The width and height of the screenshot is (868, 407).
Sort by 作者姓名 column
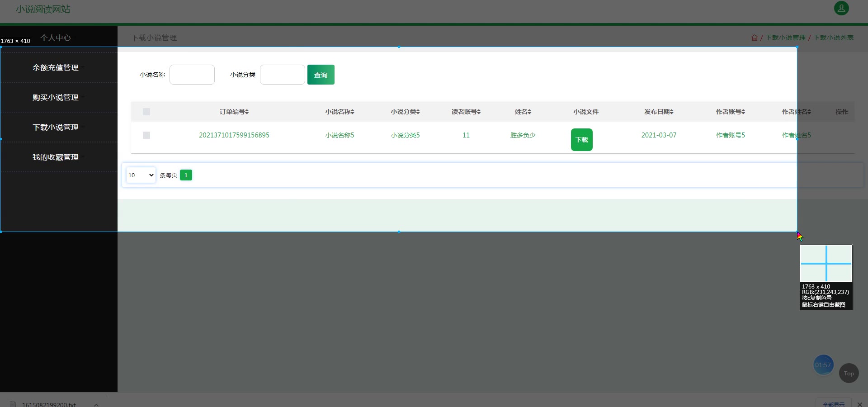pyautogui.click(x=797, y=112)
